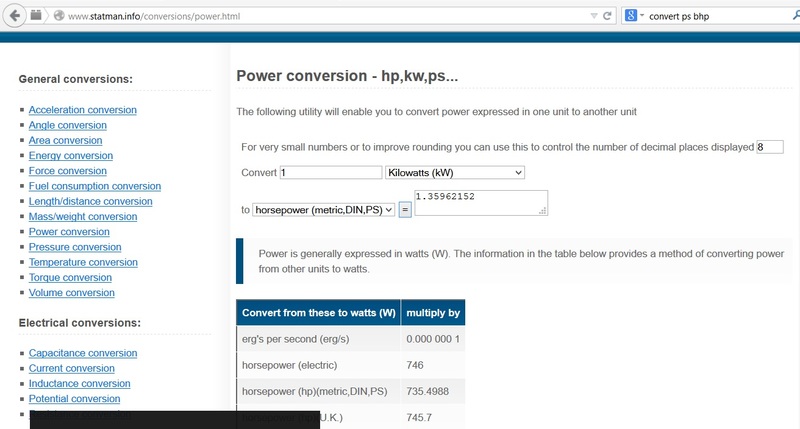This screenshot has height=429, width=800.
Task: Click the 'Electrical conversions:' sidebar heading
Action: (80, 323)
